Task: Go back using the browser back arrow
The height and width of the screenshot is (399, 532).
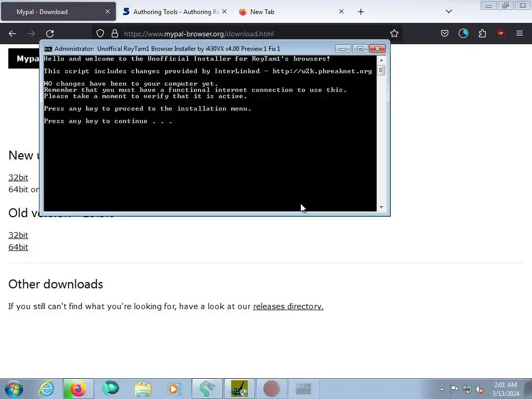Action: pyautogui.click(x=12, y=34)
